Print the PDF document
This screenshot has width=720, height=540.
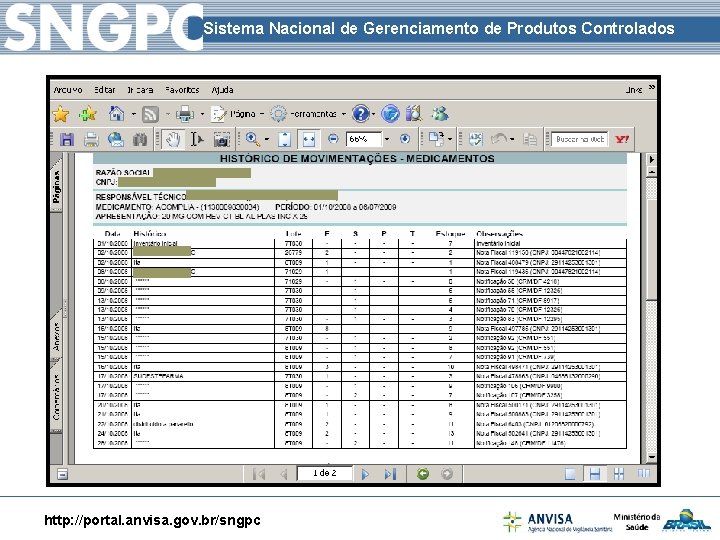click(x=91, y=140)
